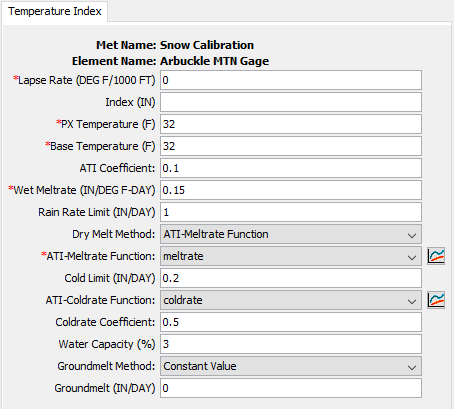Viewport: 454px width, 409px height.
Task: Open the ATI-Meltrate Function meltrate dropdown
Action: 291,256
